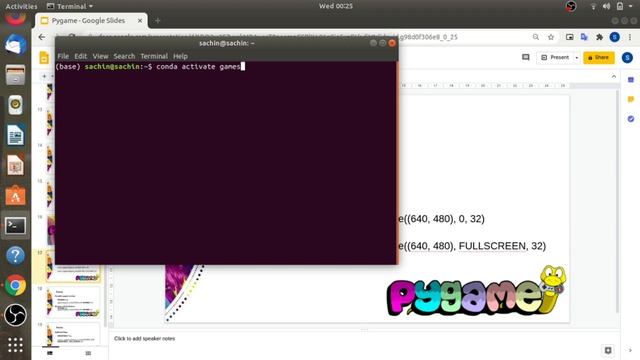Launch Rhythmbox from the dock
The image size is (640, 360).
tap(16, 105)
